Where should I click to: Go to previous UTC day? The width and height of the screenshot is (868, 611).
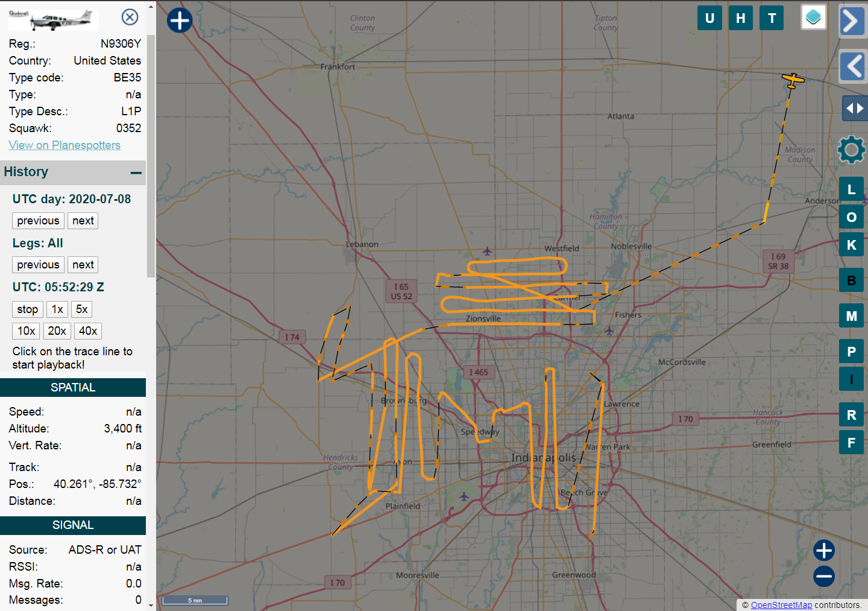click(x=38, y=221)
